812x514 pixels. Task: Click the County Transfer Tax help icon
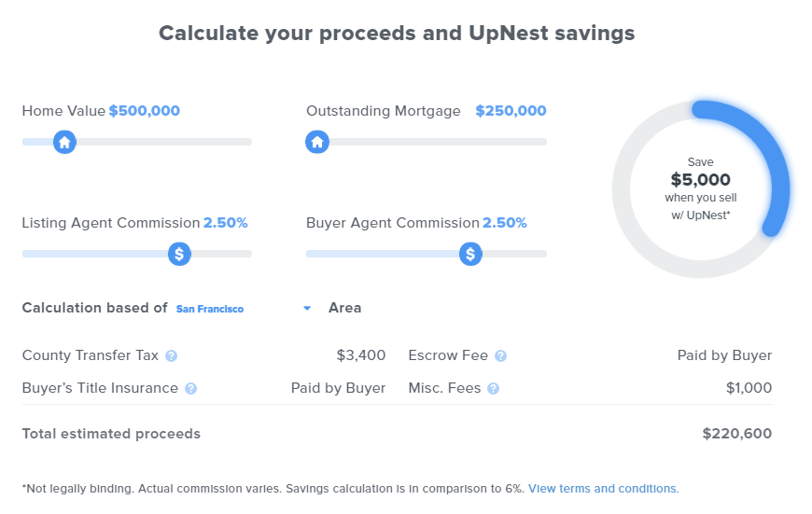pyautogui.click(x=172, y=355)
